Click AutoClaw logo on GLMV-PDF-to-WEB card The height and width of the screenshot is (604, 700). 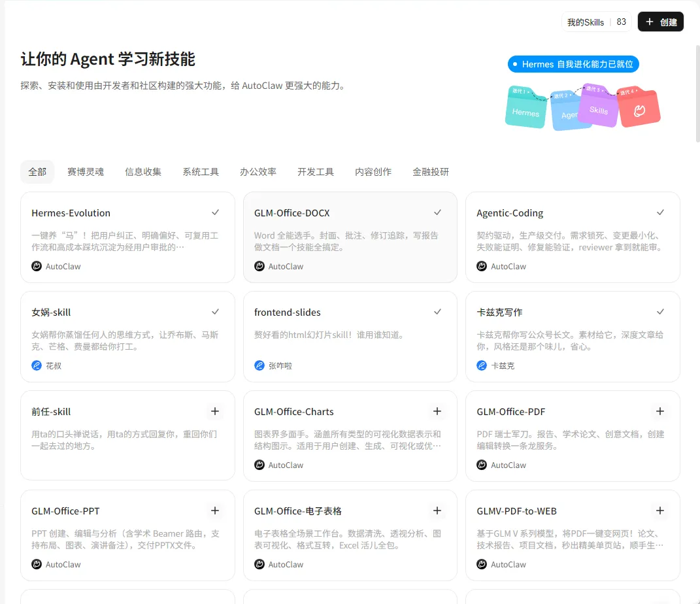[x=482, y=564]
